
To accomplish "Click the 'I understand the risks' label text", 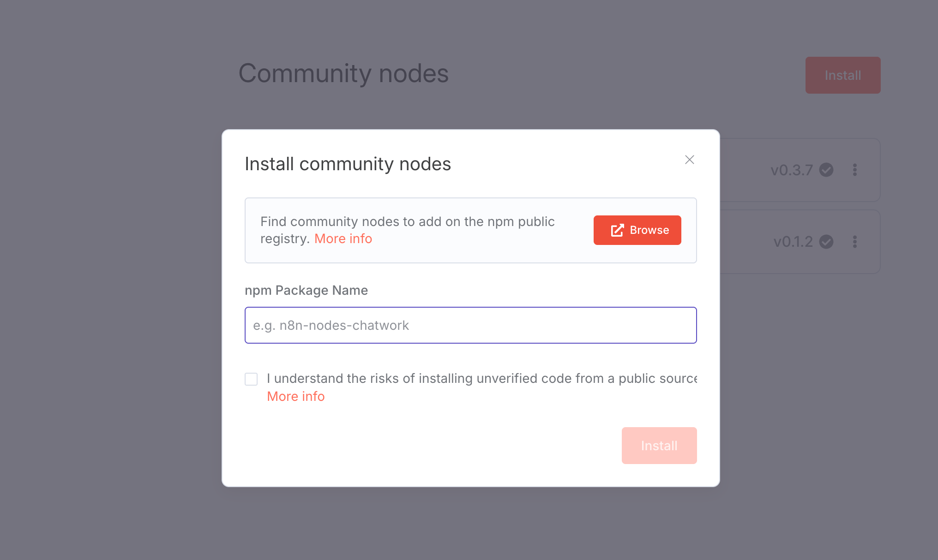I will tap(482, 379).
